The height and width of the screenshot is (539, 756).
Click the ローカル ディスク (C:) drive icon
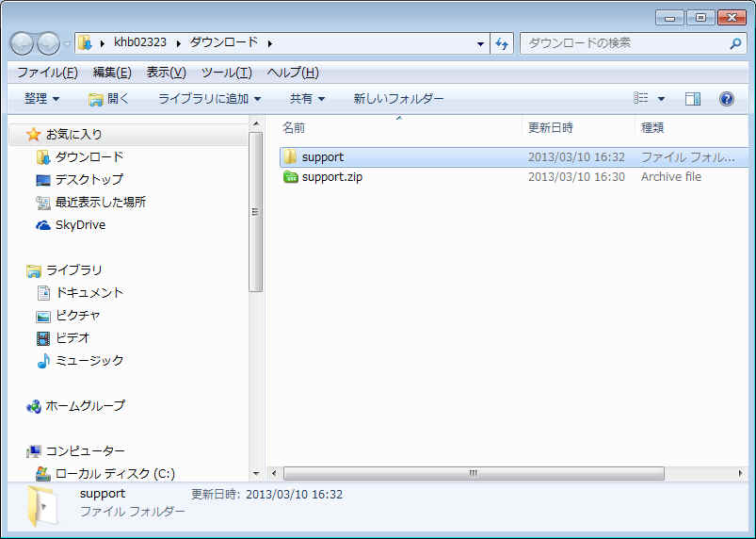[43, 474]
